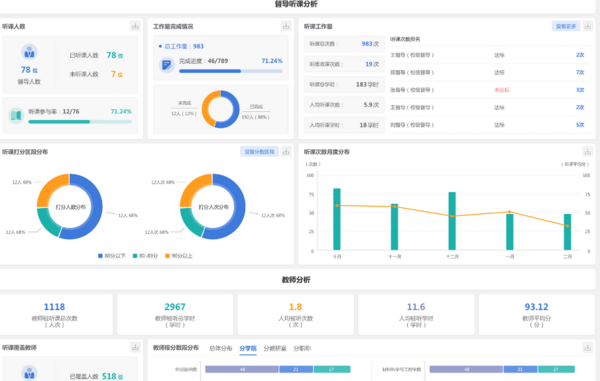Viewport: 600px width, 381px height.
Task: Click the person icon in 听课覆盖教师
Action: pos(29,373)
